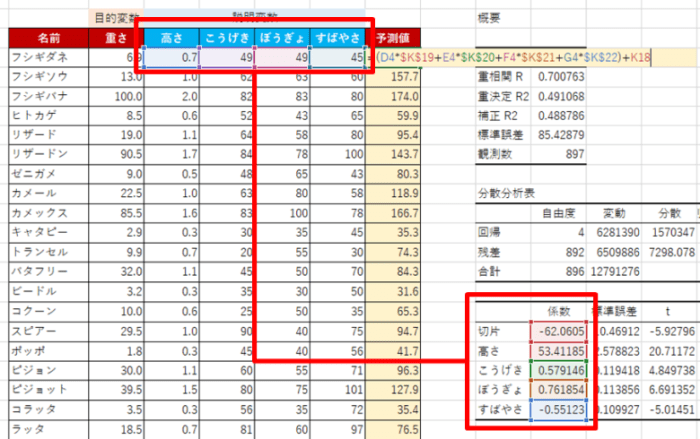Click the カメックス name cell
This screenshot has width=700, height=439.
point(49,213)
